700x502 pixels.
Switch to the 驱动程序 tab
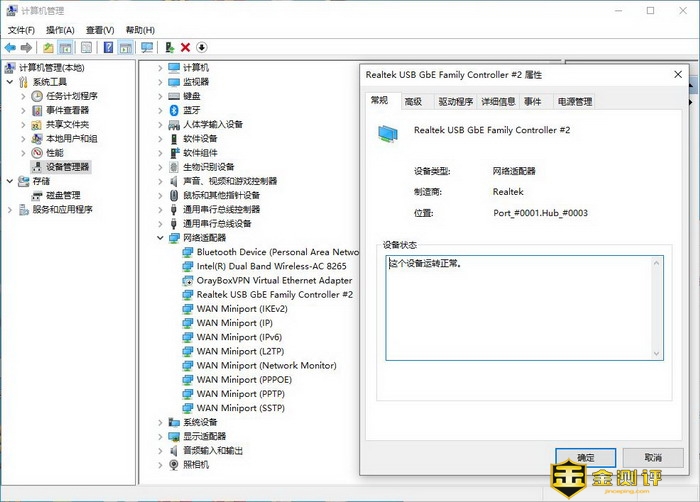[x=455, y=101]
